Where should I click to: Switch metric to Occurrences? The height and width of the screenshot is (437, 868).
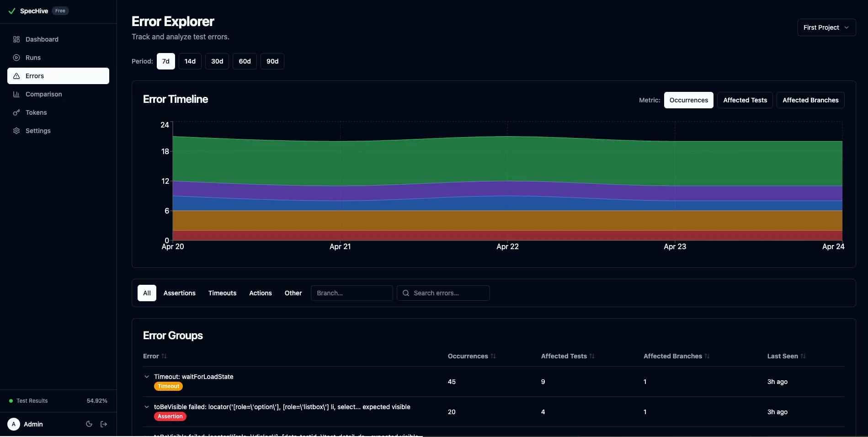coord(689,100)
